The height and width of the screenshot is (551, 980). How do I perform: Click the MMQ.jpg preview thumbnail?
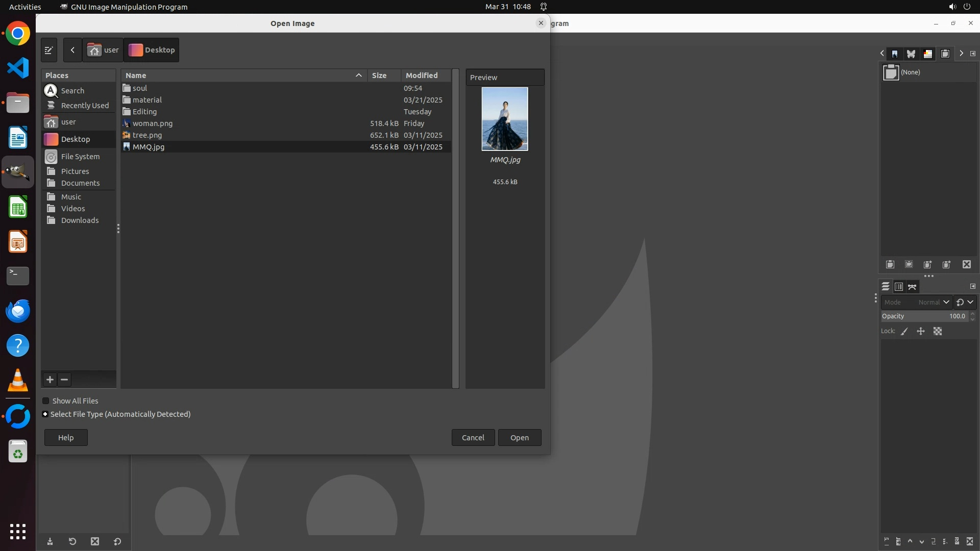pyautogui.click(x=505, y=119)
